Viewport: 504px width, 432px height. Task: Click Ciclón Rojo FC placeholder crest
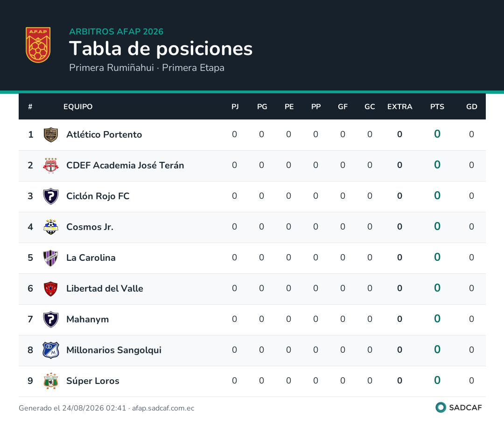(51, 196)
